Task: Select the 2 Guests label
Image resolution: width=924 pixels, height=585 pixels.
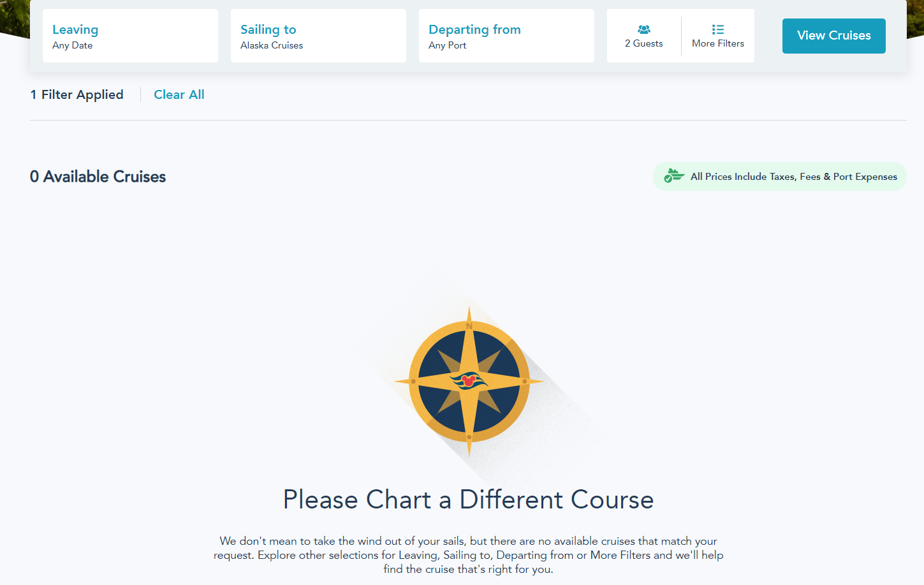Action: click(644, 43)
